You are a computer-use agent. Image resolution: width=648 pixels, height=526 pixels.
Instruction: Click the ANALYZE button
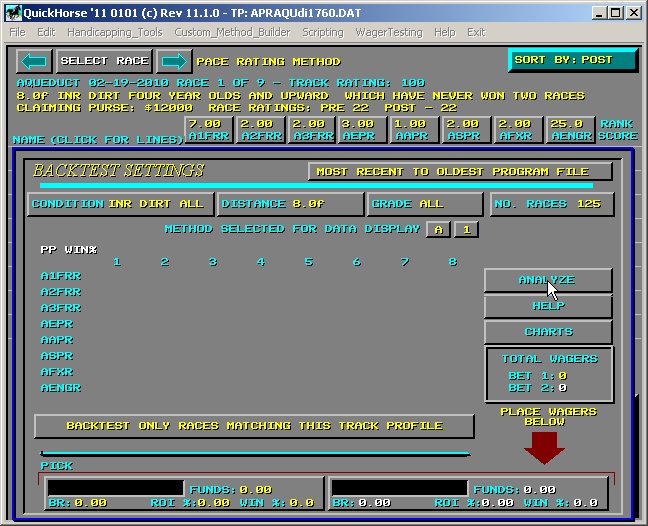coord(547,280)
